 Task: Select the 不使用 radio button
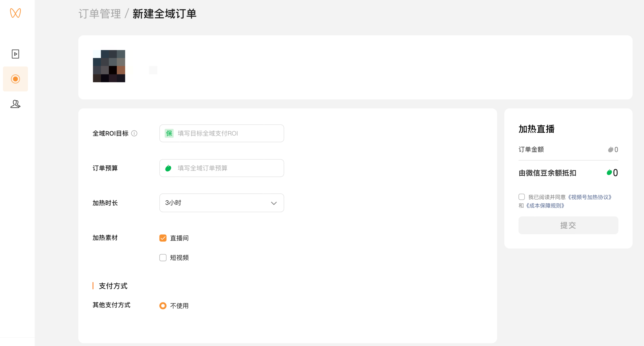163,305
